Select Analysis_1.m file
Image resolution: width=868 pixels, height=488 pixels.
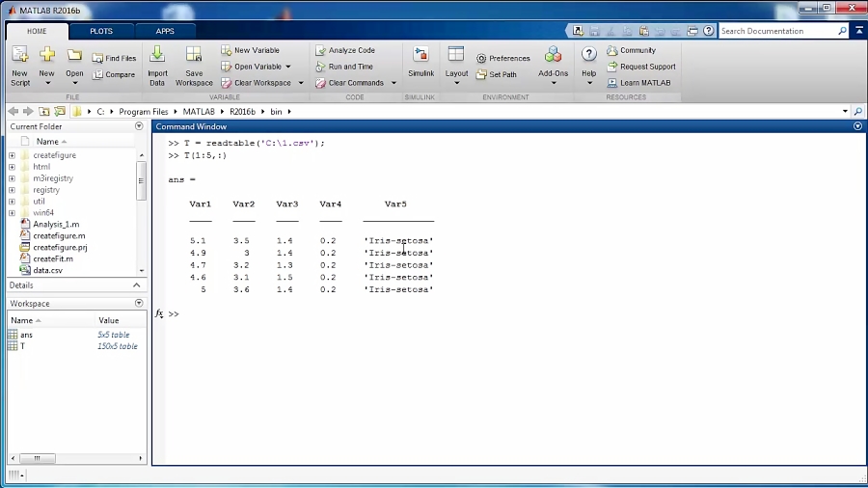pyautogui.click(x=56, y=224)
